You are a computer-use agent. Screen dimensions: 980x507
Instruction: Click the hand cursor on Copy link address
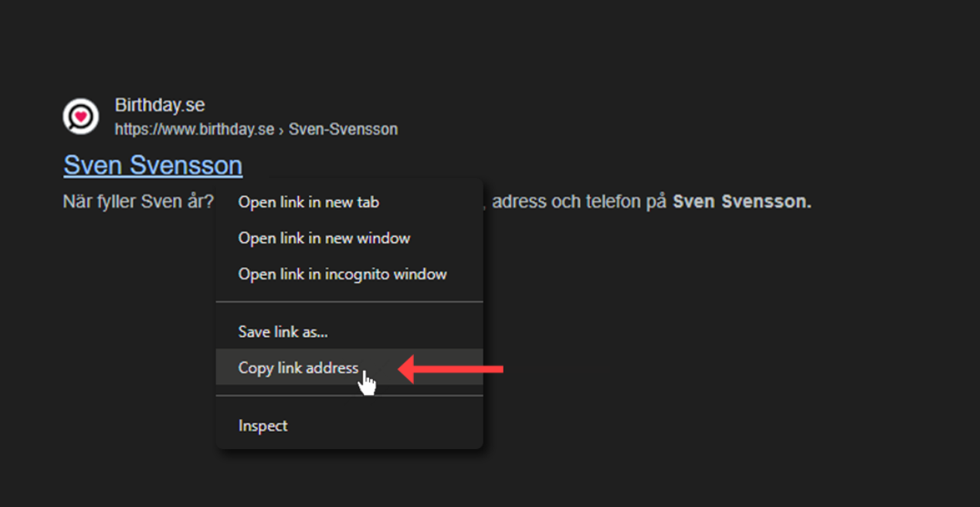368,383
